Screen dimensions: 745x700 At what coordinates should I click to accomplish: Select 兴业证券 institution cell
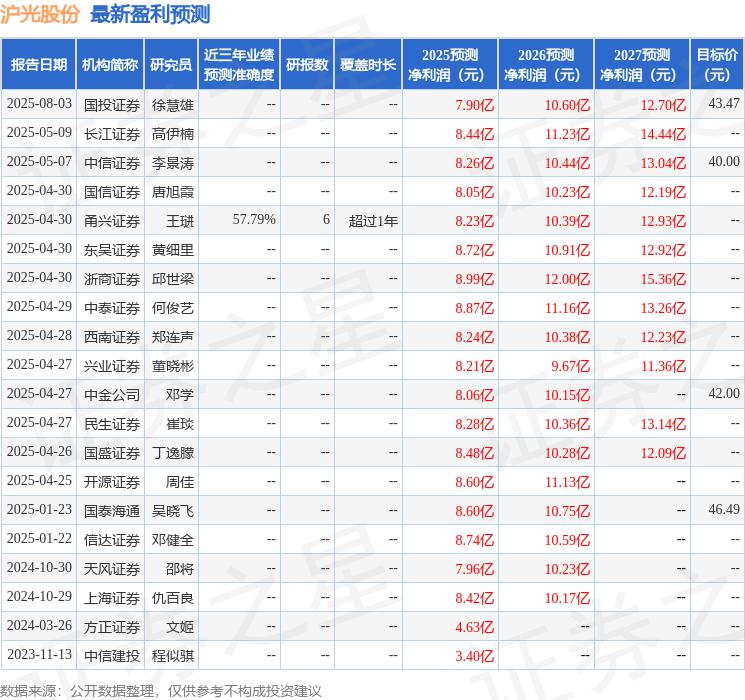point(112,366)
